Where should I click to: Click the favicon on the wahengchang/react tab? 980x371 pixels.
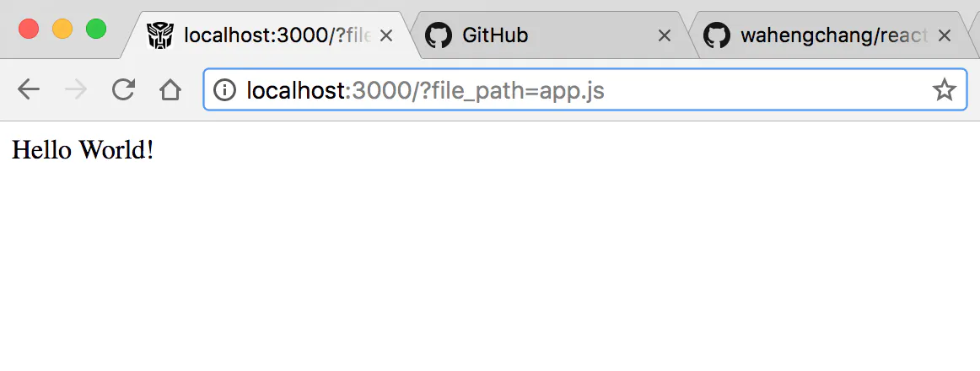pos(717,35)
